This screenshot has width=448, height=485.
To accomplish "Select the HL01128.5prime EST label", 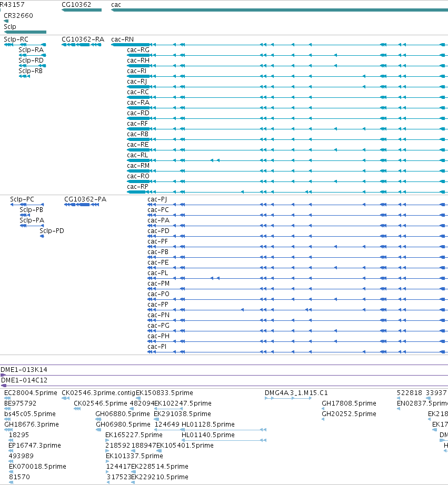I will click(x=208, y=425).
